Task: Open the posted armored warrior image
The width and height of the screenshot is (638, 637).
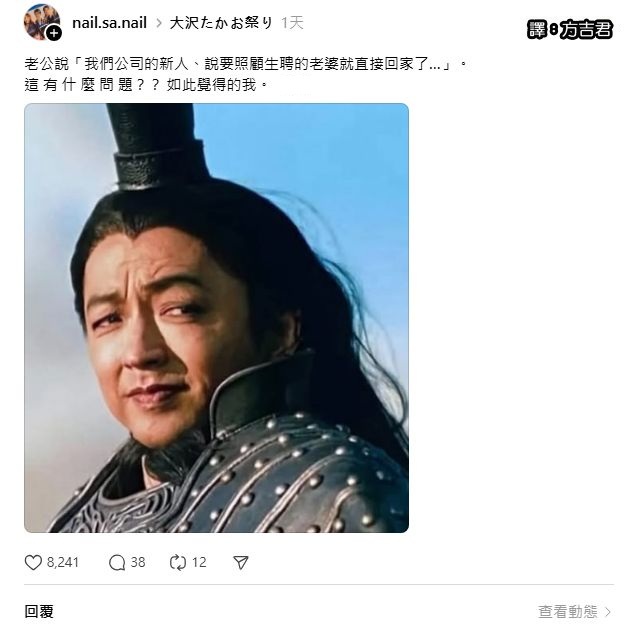Action: coord(216,318)
